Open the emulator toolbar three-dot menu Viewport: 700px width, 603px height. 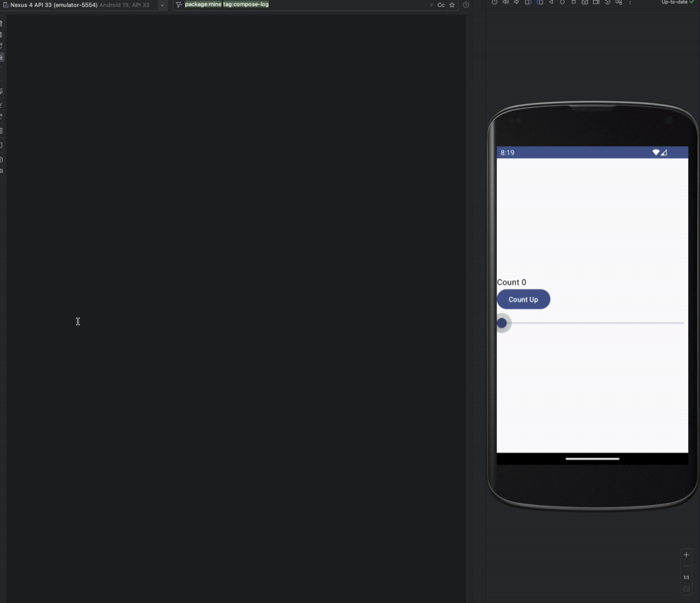(x=630, y=2)
